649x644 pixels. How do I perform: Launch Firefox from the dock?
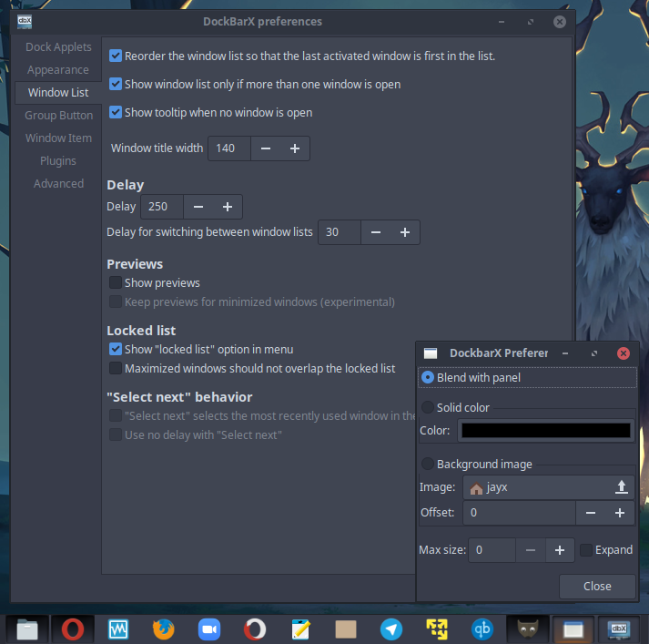164,629
